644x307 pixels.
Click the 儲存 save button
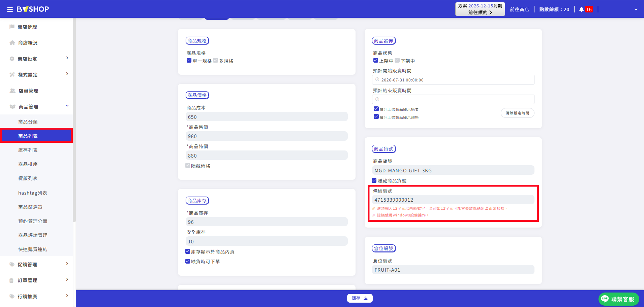point(360,298)
